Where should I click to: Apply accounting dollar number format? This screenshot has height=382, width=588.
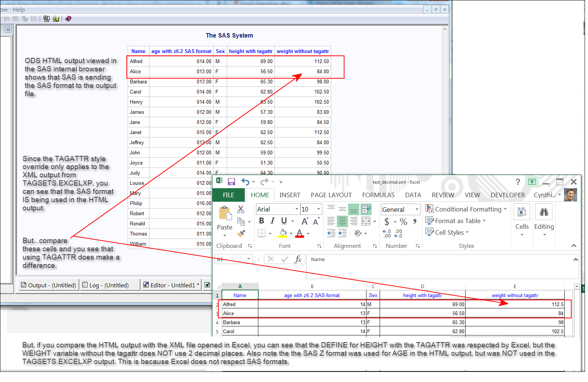[387, 222]
